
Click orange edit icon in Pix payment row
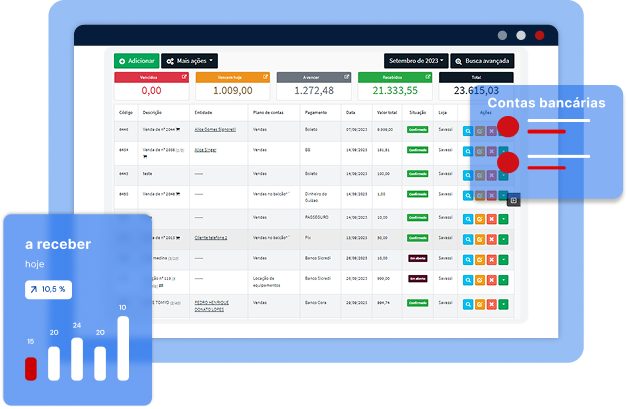click(x=479, y=240)
